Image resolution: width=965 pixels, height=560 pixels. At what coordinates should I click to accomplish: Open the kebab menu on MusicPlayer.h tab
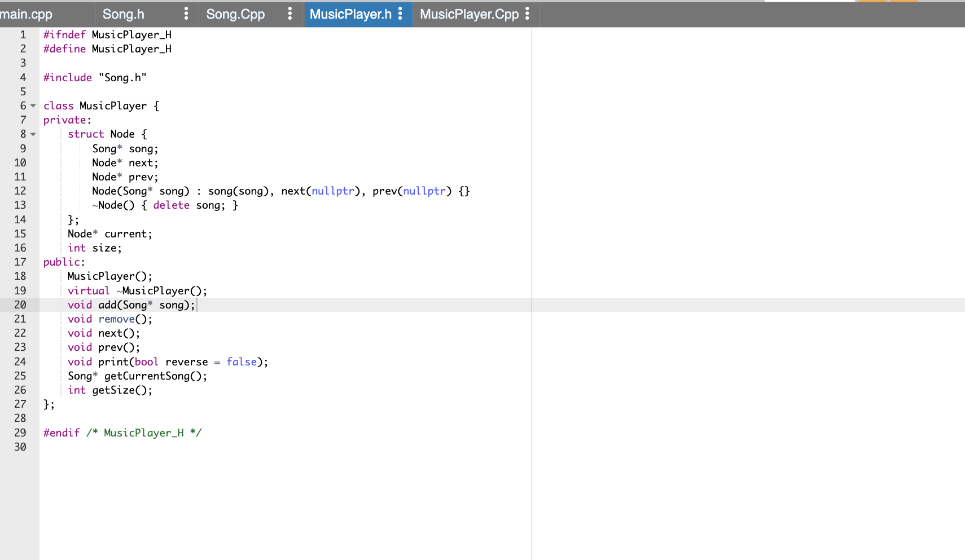[x=401, y=14]
